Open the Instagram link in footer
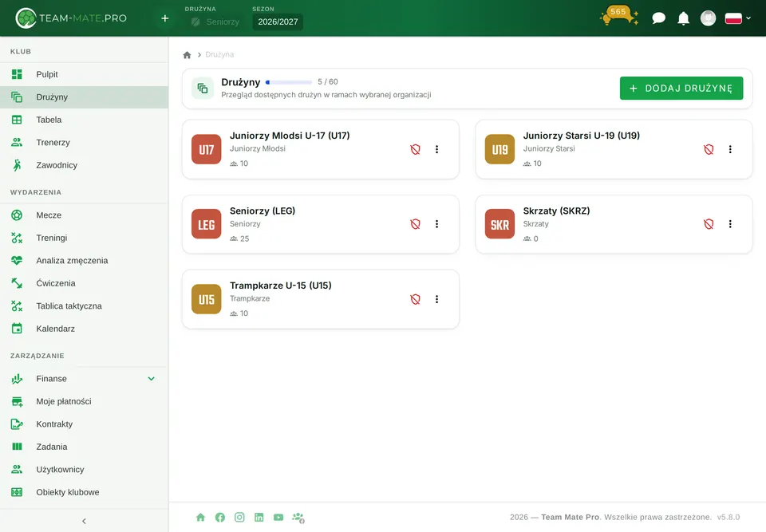 239,518
